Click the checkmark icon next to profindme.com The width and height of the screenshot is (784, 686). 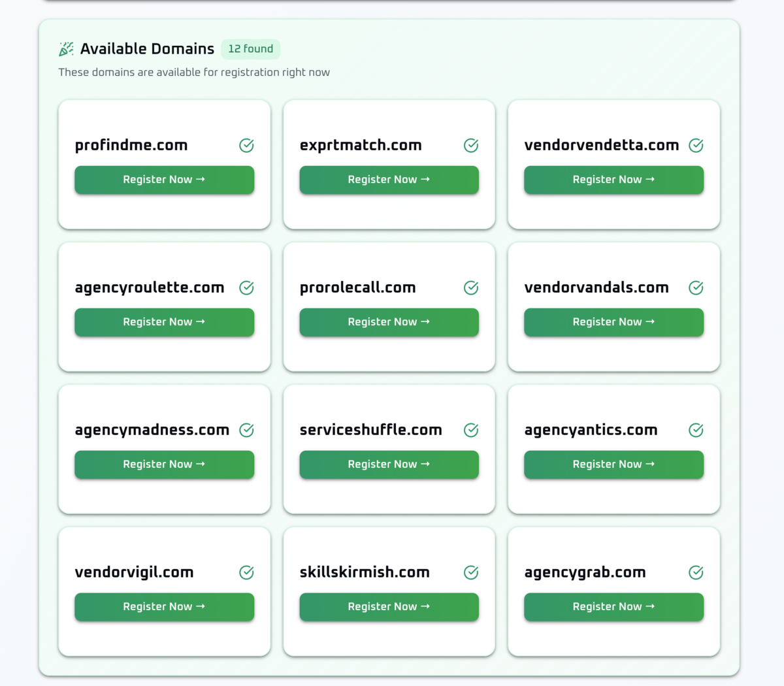point(246,146)
